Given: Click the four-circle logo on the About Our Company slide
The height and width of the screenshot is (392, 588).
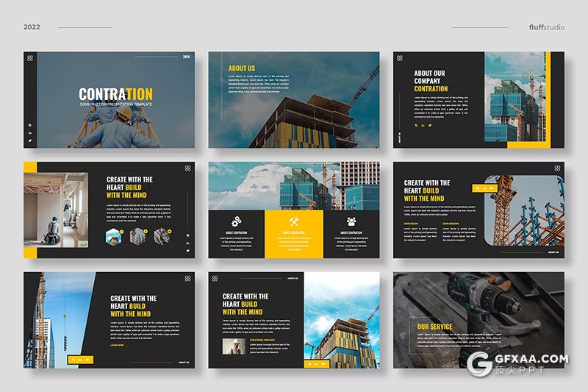Looking at the screenshot, I should tap(400, 58).
